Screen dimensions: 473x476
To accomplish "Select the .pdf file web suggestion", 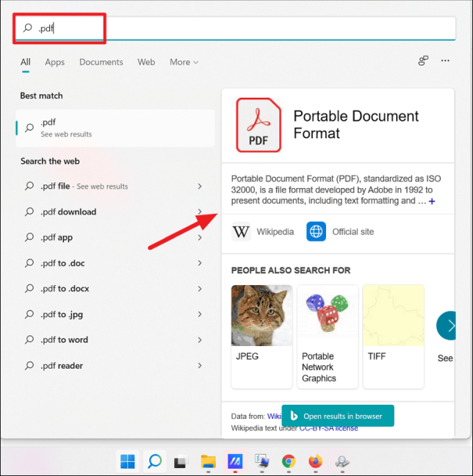I will [x=114, y=186].
